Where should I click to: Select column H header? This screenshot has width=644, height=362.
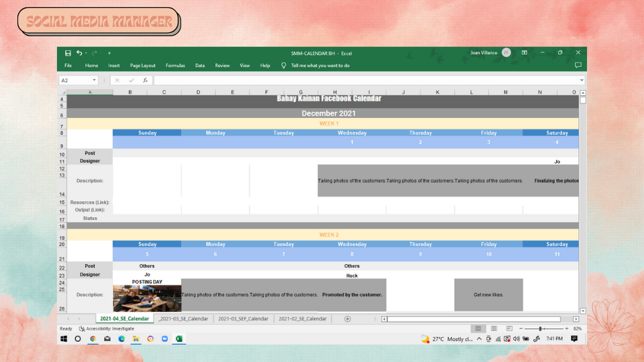point(335,93)
